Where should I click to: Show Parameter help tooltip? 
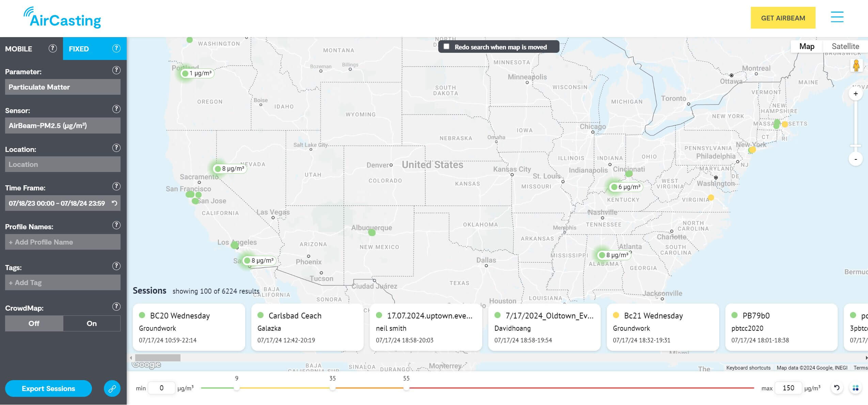(x=116, y=70)
